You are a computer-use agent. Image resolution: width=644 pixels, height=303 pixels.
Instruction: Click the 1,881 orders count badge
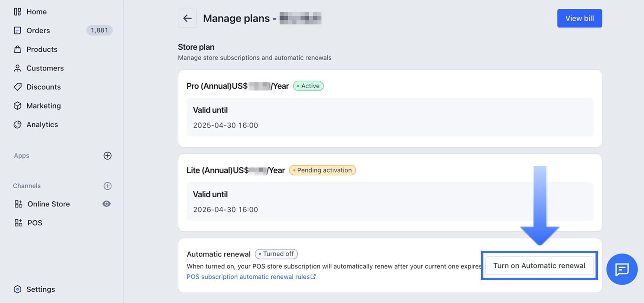coord(99,30)
